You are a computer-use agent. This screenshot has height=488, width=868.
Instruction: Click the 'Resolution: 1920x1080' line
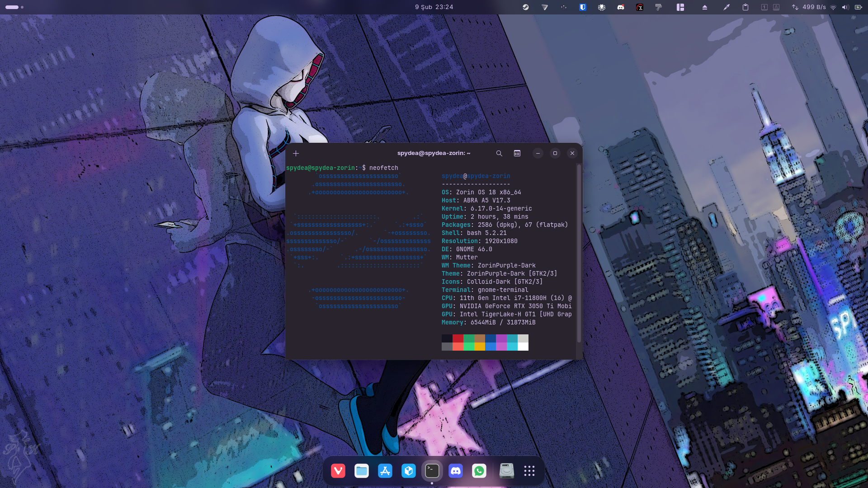click(x=480, y=241)
